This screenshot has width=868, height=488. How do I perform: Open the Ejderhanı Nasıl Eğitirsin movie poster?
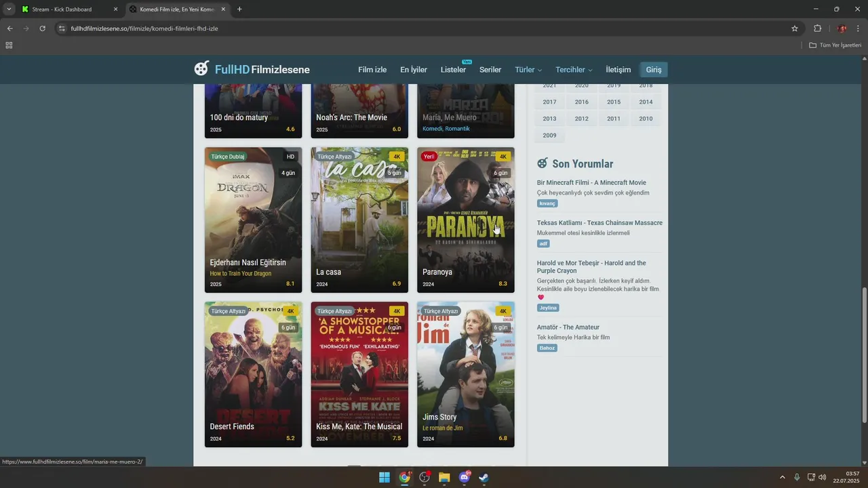click(253, 220)
